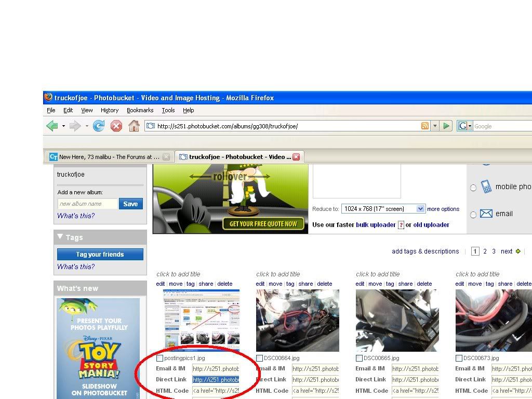Reload the page with refresh icon
532x399 pixels.
point(99,126)
